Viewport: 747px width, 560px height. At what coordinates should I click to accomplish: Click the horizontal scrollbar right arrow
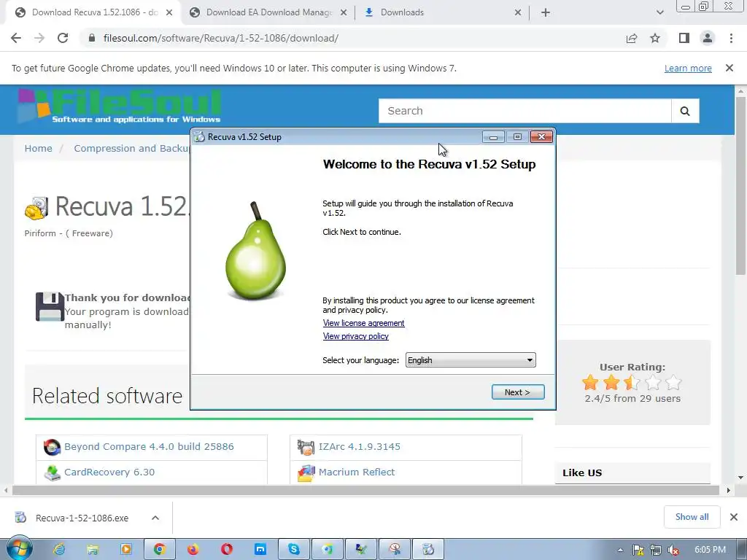(728, 490)
